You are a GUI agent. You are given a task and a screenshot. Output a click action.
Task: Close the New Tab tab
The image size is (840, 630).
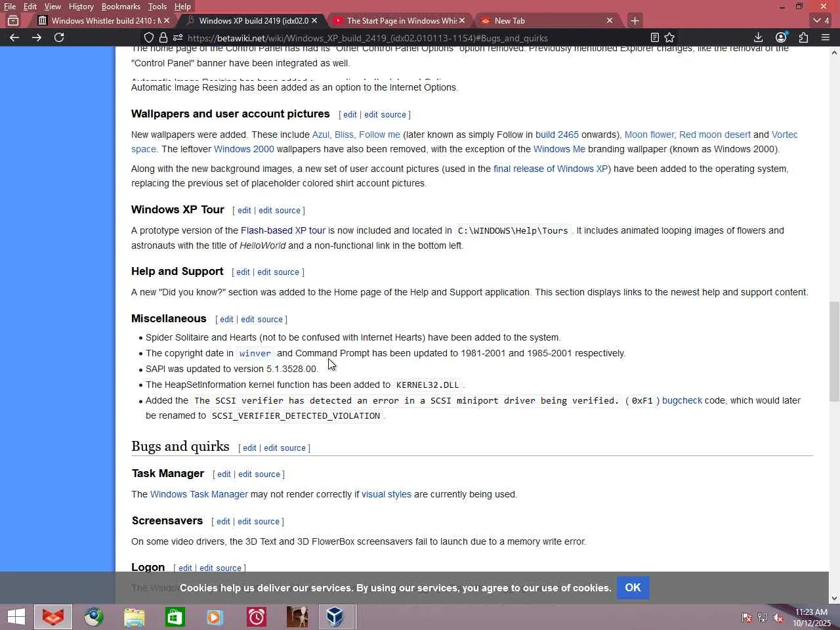tap(610, 20)
